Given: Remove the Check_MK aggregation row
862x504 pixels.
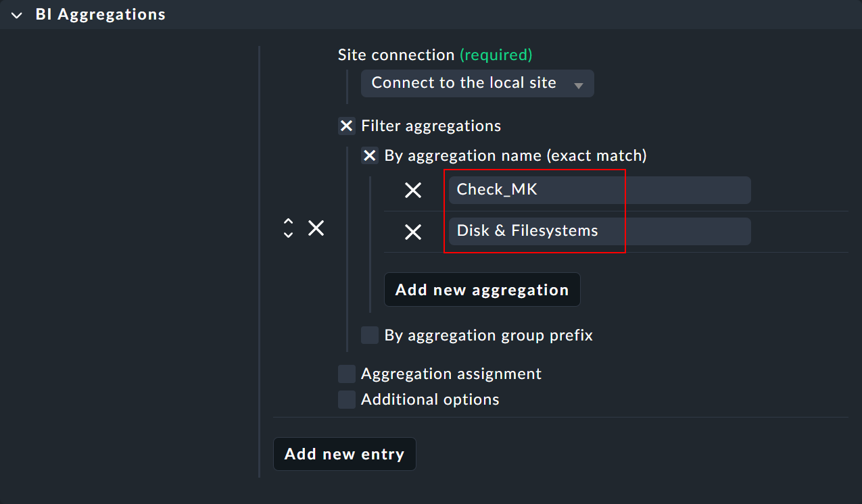Looking at the screenshot, I should tap(413, 191).
